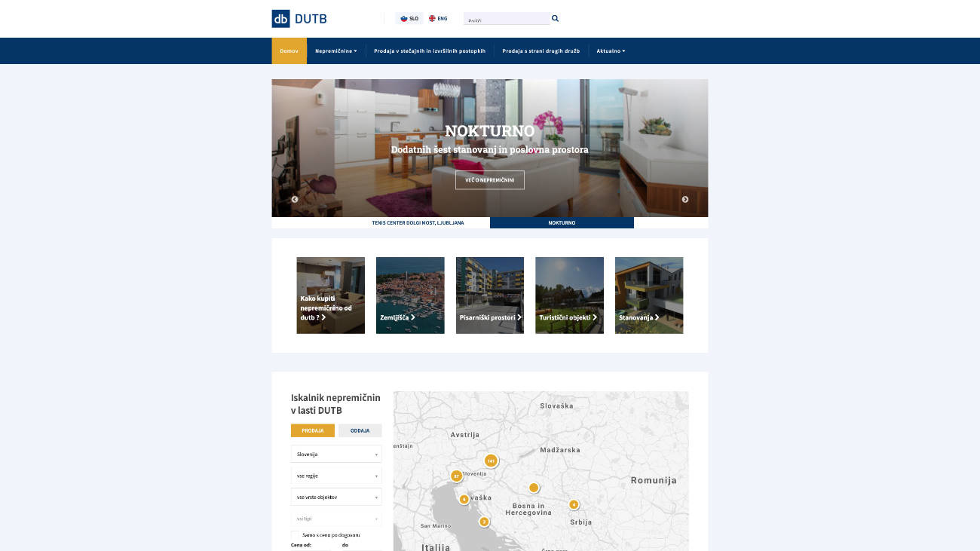Click the Avstrija label on the map
Image resolution: width=980 pixels, height=551 pixels.
coord(465,435)
